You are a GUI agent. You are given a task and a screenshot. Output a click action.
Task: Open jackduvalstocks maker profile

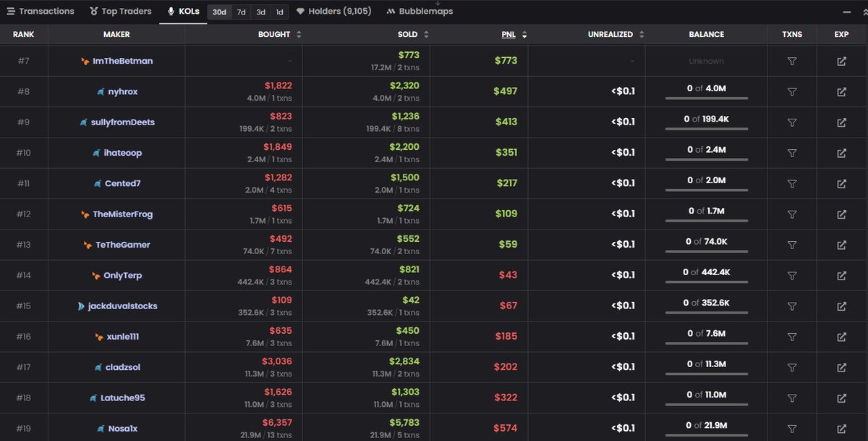[116, 306]
